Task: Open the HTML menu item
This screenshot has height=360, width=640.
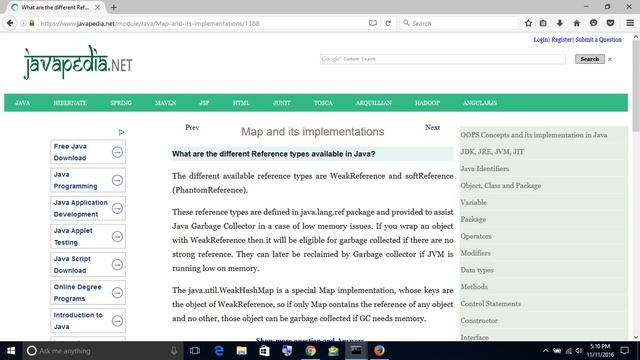Action: 241,103
